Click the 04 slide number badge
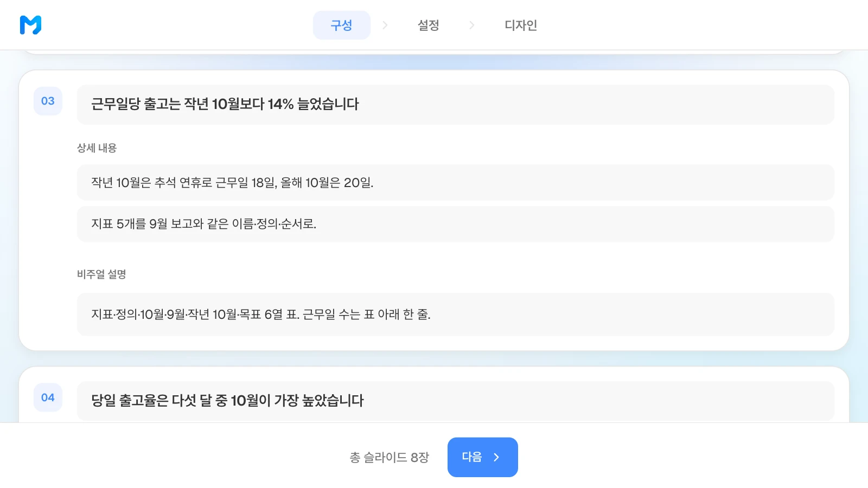Screen dimensions: 868x488 48,397
